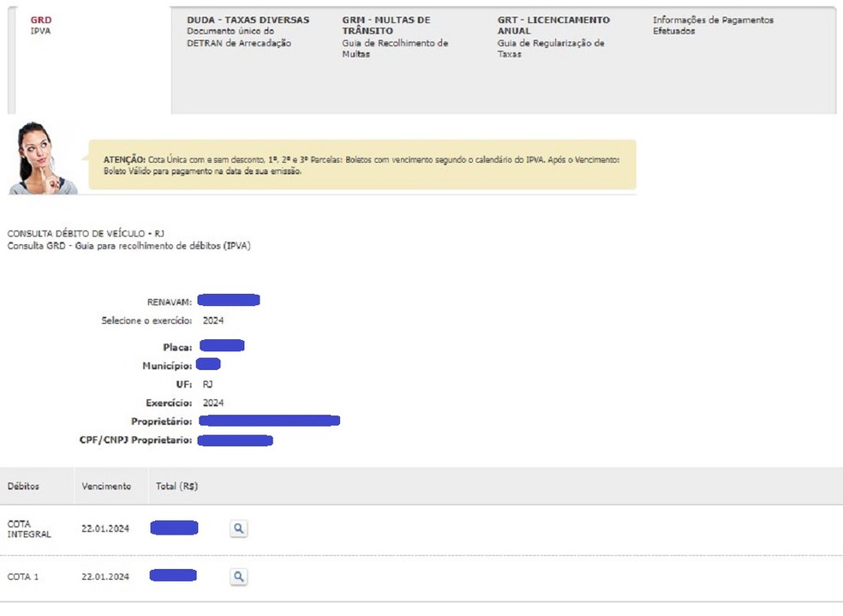
Task: Click the yellow ATENÇÃO notice banner
Action: click(362, 164)
